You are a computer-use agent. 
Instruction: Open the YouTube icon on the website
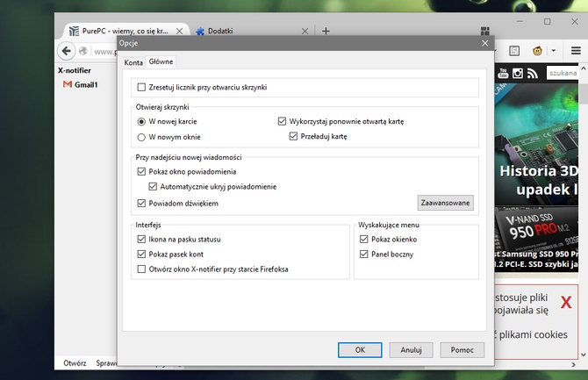503,74
